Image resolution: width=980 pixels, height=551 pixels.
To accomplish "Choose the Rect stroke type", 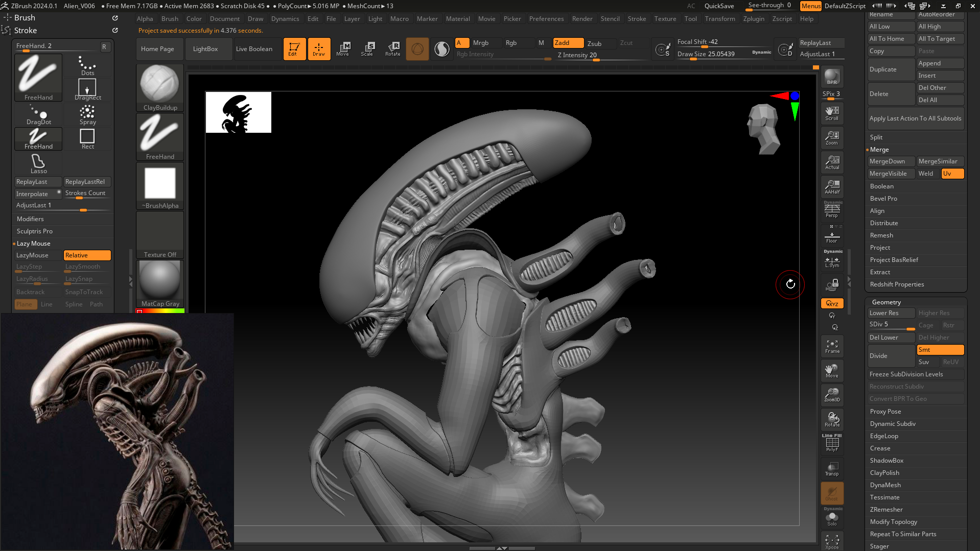I will 87,139.
